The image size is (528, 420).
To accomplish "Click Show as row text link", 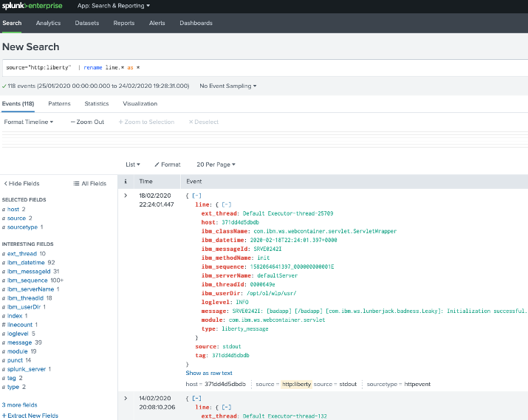I will click(x=209, y=373).
